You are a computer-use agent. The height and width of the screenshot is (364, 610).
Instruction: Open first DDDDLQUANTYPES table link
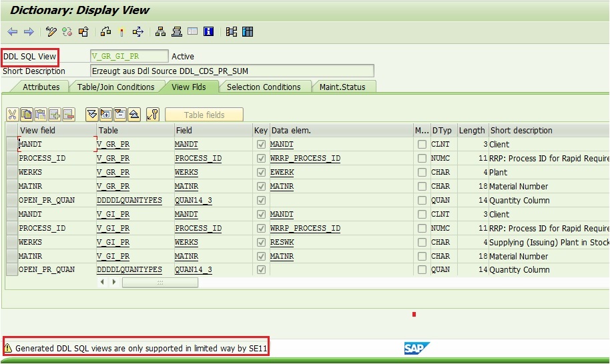point(129,200)
